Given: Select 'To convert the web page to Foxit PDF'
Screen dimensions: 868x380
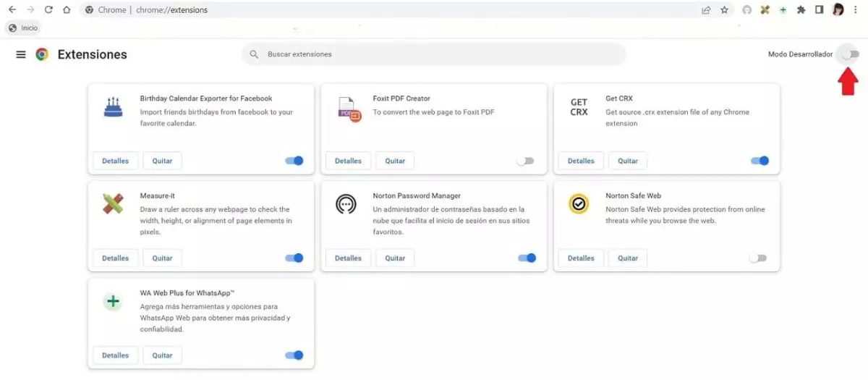Looking at the screenshot, I should 433,112.
